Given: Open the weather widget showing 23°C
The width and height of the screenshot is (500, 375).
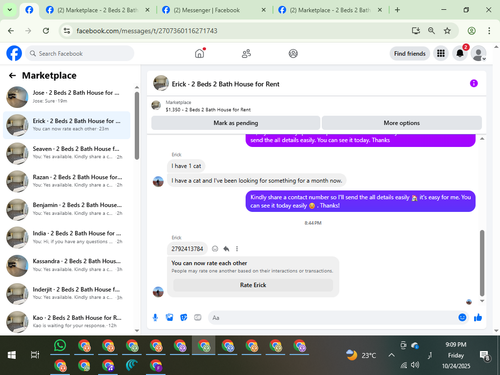Looking at the screenshot, I should pos(361,355).
